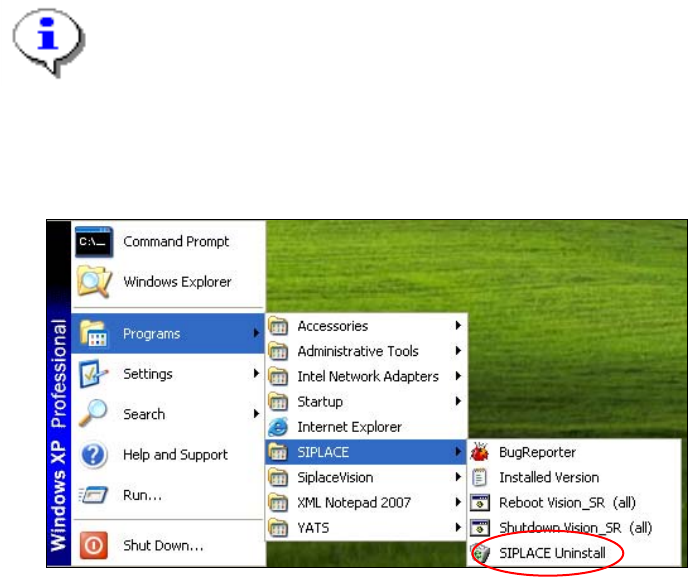Viewport: 688px width, 577px height.
Task: Click the SIPLACE Uninstall recycle icon
Action: (x=480, y=553)
